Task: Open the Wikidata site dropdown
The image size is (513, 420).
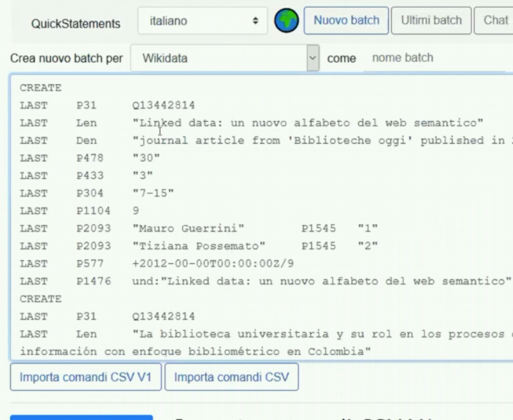Action: pyautogui.click(x=225, y=58)
